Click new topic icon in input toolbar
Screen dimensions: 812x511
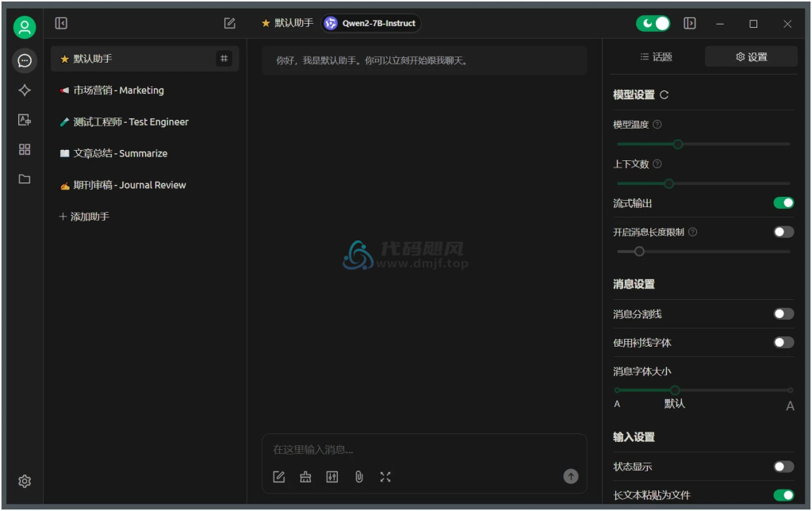(x=278, y=477)
